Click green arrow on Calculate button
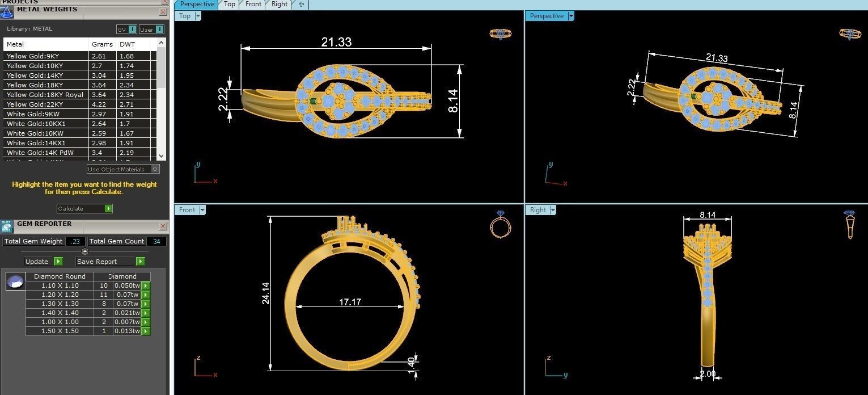The width and height of the screenshot is (868, 395). click(108, 208)
